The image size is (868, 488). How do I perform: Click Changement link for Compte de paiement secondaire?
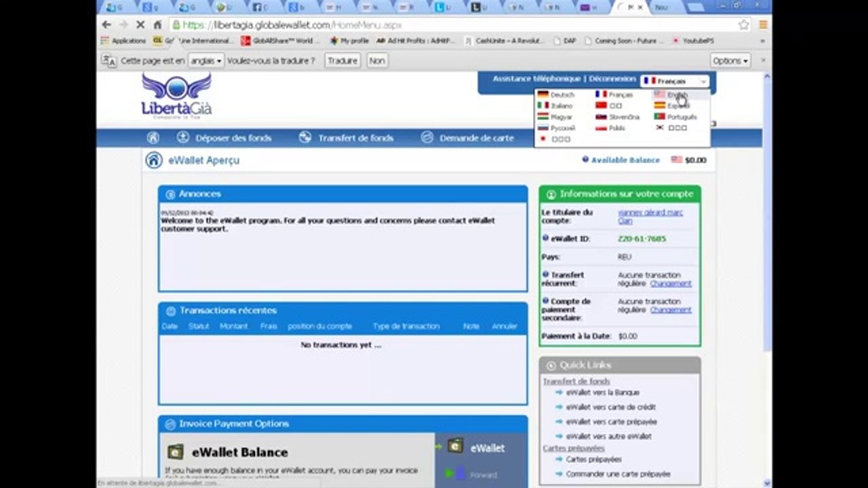(671, 310)
